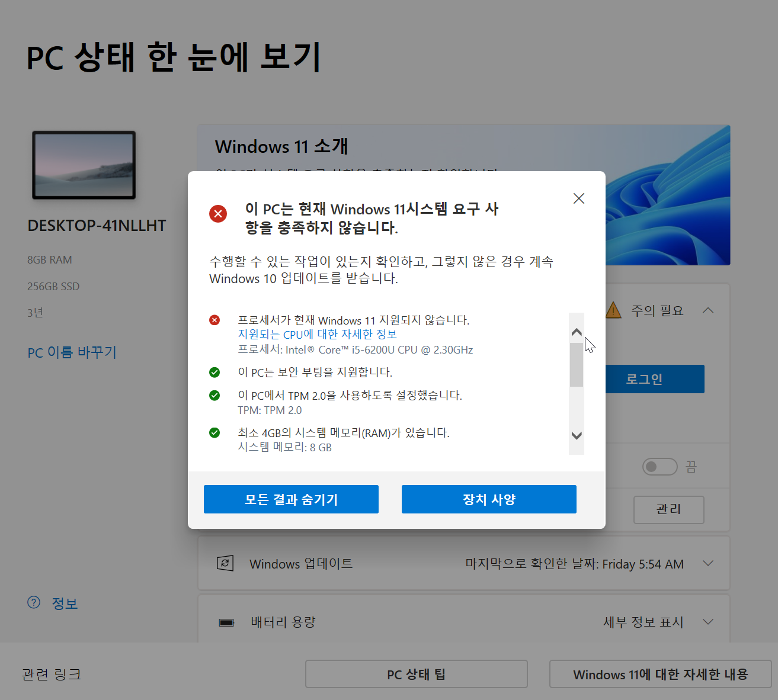The height and width of the screenshot is (700, 778).
Task: Click PC 상태 팁 button
Action: coord(417,674)
